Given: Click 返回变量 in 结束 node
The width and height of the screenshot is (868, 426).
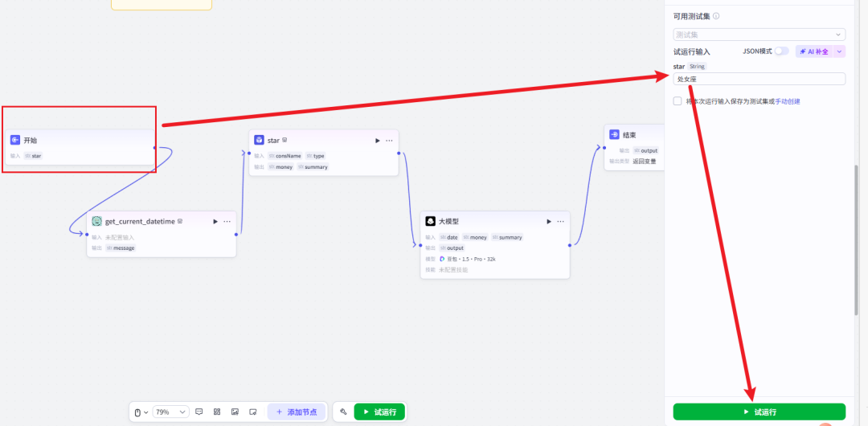Looking at the screenshot, I should tap(645, 162).
